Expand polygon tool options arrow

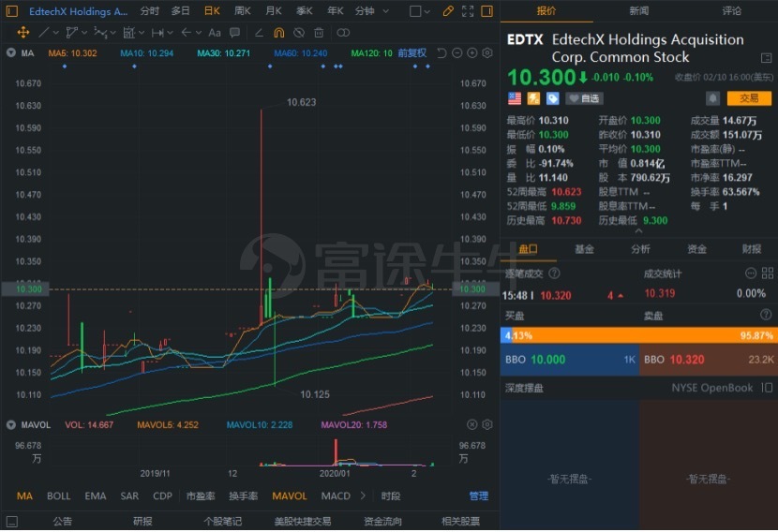(x=83, y=33)
